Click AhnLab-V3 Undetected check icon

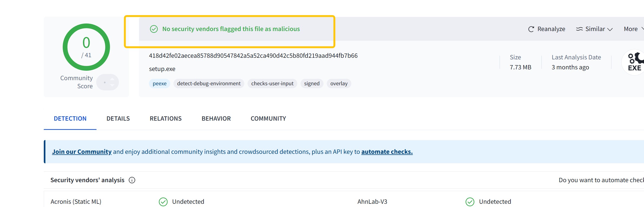tap(470, 202)
